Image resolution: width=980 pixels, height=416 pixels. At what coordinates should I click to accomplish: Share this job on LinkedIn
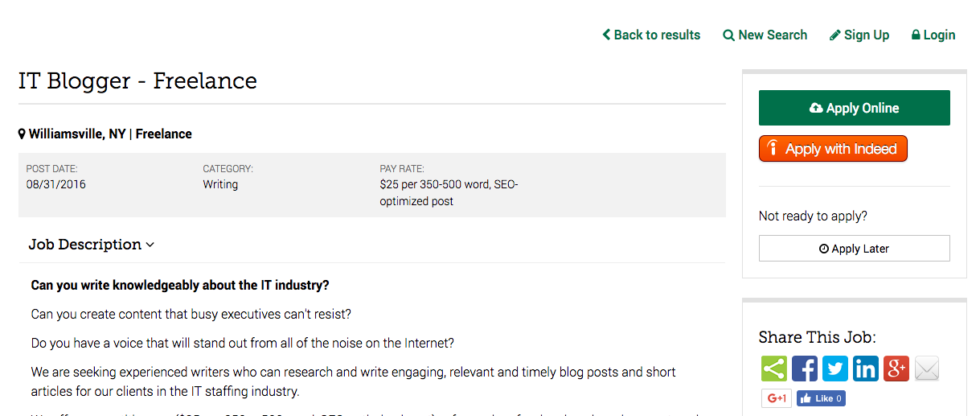(x=866, y=369)
